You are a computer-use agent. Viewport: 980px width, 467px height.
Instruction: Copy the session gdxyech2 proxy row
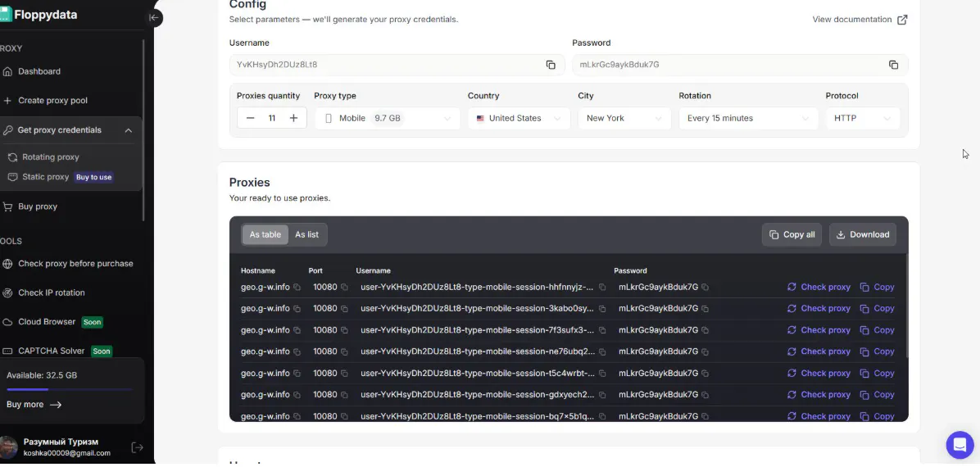(x=878, y=394)
